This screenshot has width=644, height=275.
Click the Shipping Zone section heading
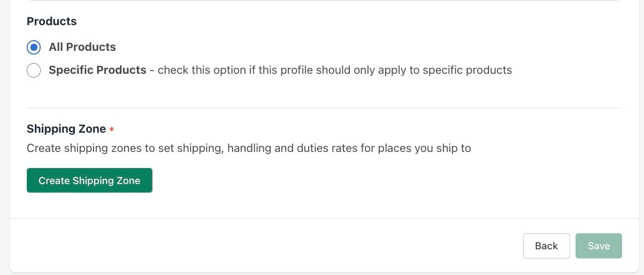click(66, 129)
